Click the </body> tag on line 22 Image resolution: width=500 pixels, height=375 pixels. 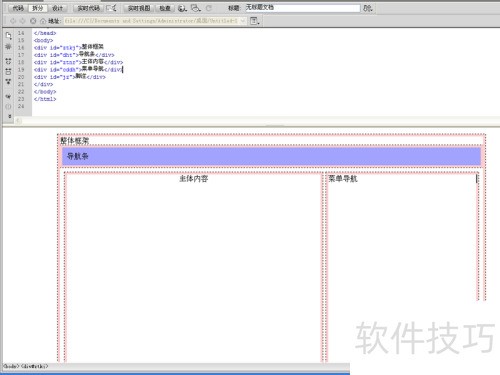tap(45, 92)
